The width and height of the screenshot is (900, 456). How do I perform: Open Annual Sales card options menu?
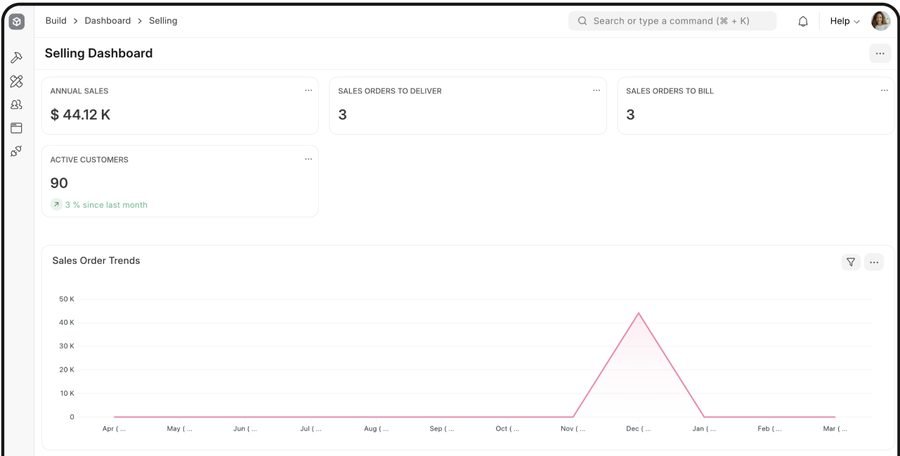pos(308,91)
